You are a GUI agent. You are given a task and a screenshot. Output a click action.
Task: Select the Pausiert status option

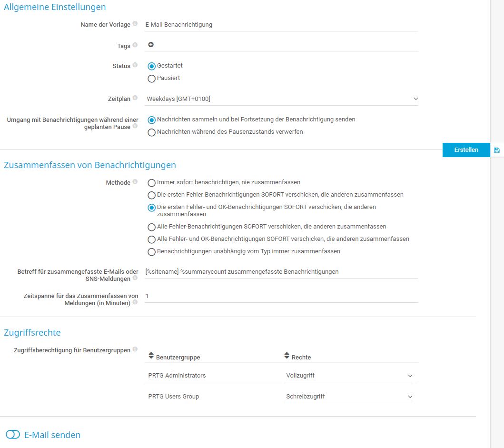(x=151, y=79)
